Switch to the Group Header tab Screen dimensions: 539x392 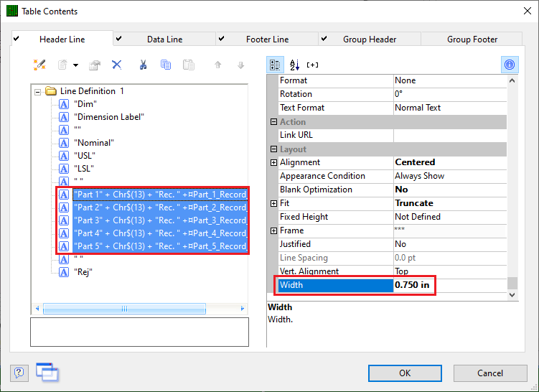pyautogui.click(x=370, y=39)
